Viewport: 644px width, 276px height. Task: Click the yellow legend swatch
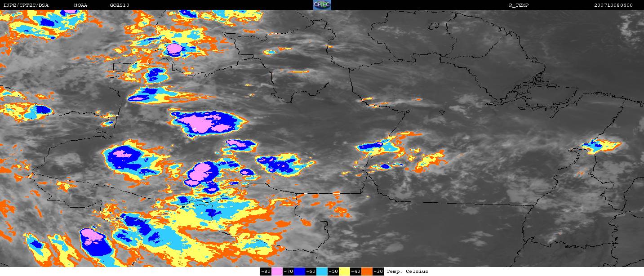(344, 271)
